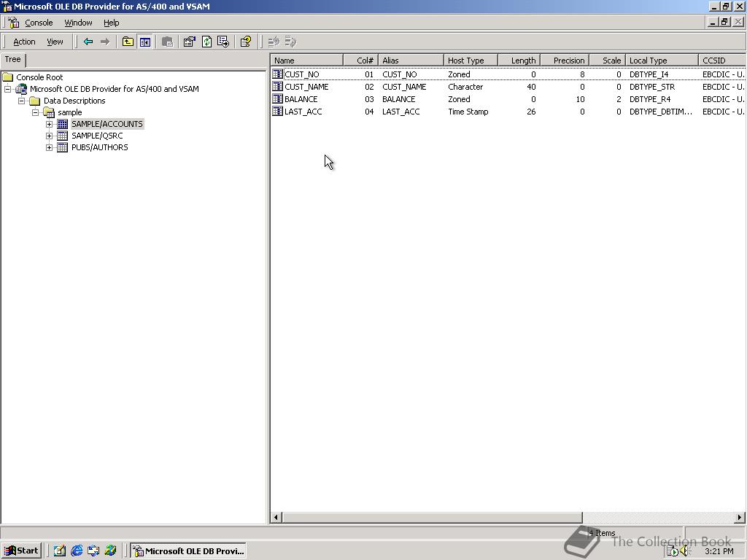Click the Console Root folder icon
This screenshot has height=560, width=747.
tap(7, 77)
